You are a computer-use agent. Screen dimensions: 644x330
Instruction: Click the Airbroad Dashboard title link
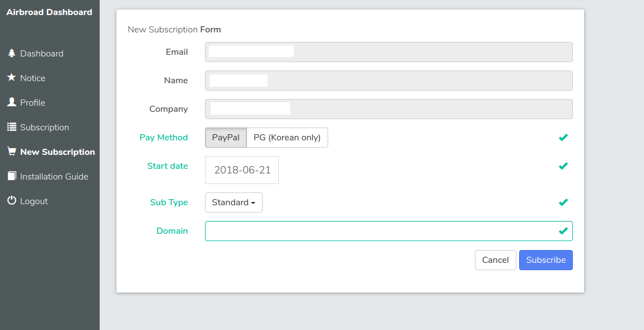(49, 12)
